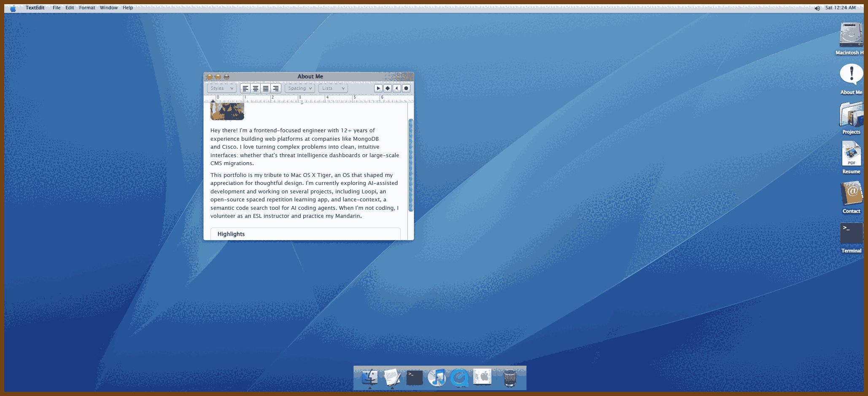Align text left in the toolbar
The image size is (868, 396).
click(x=245, y=88)
